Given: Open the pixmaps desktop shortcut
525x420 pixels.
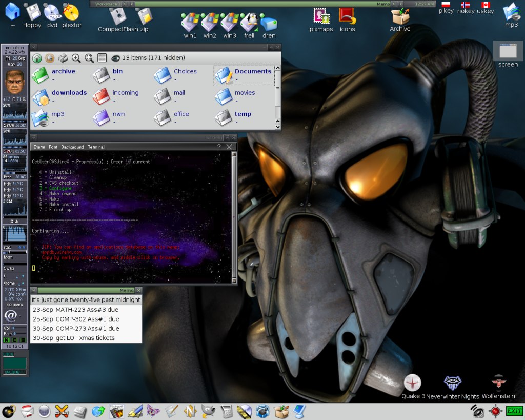Looking at the screenshot, I should click(x=321, y=19).
